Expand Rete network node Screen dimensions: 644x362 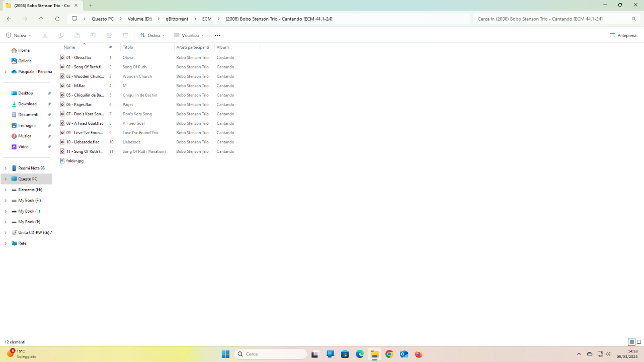[x=5, y=243]
